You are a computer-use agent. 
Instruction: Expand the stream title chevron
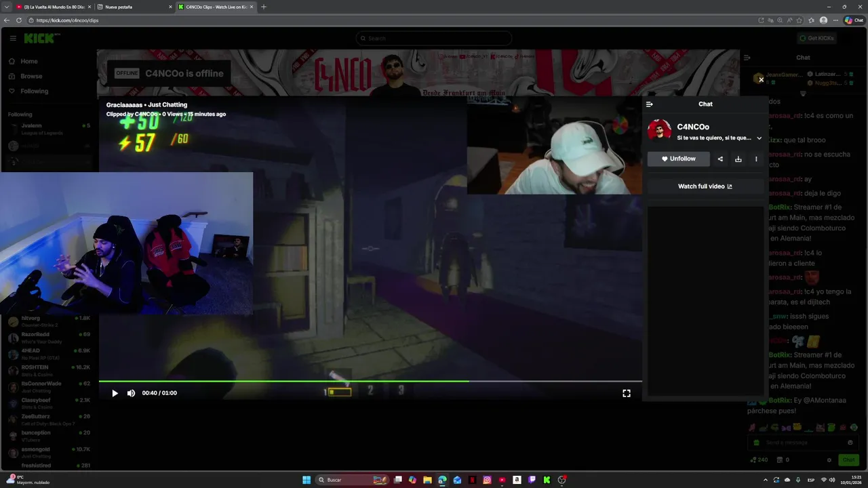coord(759,138)
